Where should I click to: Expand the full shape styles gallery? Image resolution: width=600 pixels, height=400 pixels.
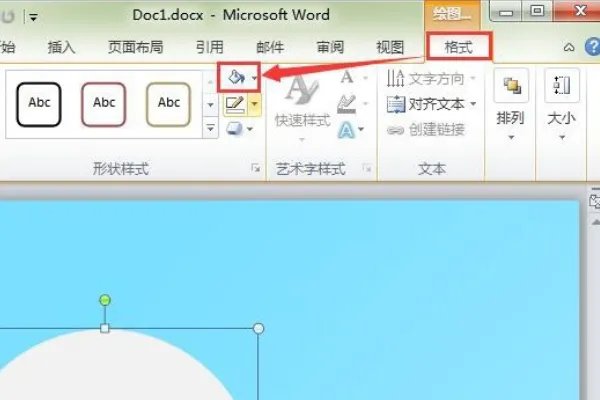pos(210,128)
